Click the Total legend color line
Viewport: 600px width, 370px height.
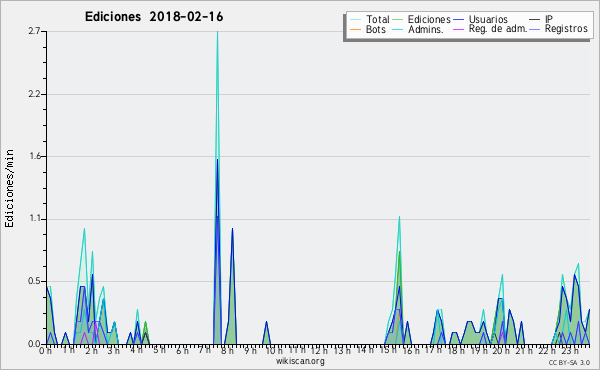355,19
